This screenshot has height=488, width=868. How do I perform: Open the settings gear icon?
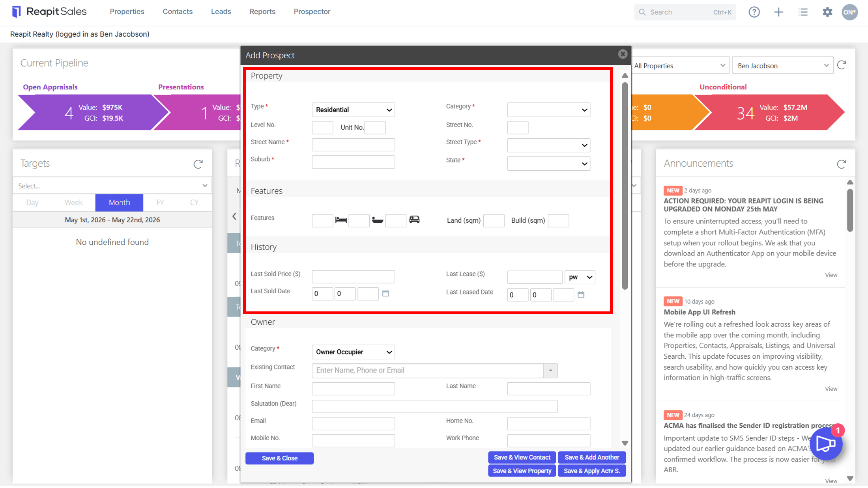pos(827,12)
